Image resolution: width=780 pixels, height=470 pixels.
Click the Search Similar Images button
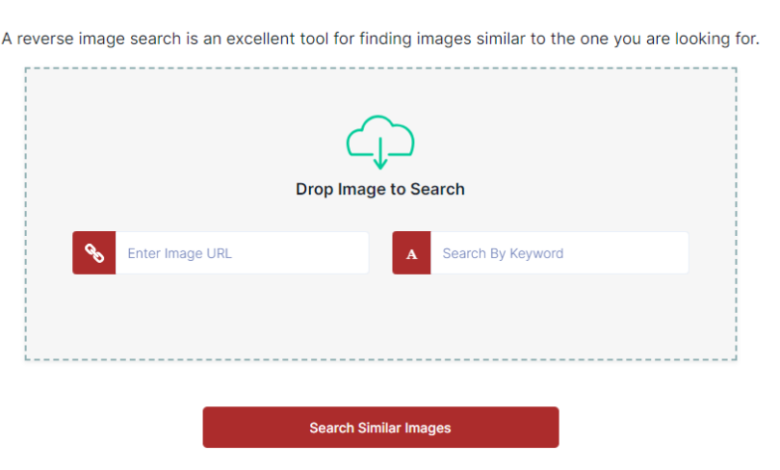tap(381, 427)
